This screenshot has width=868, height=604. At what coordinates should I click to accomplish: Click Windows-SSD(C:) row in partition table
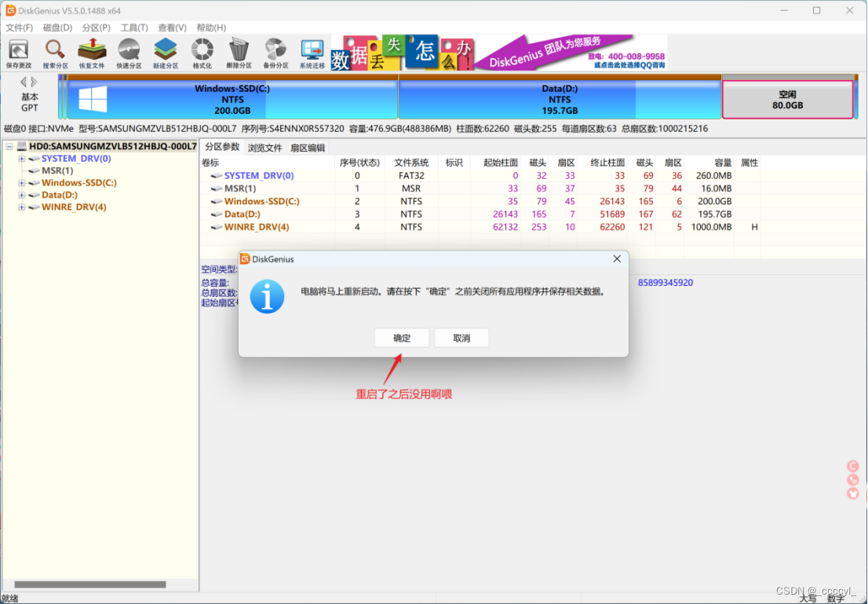(x=479, y=201)
